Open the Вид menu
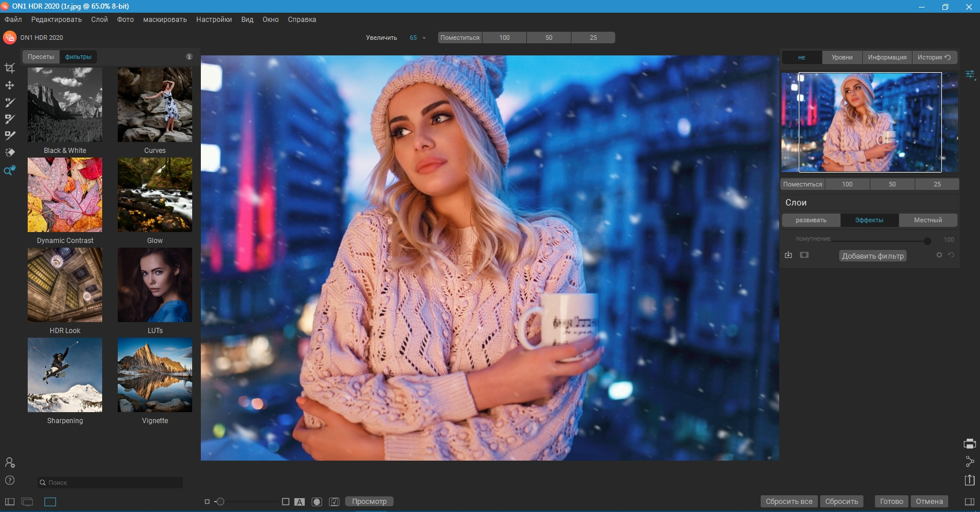Viewport: 980px width, 512px height. tap(247, 20)
